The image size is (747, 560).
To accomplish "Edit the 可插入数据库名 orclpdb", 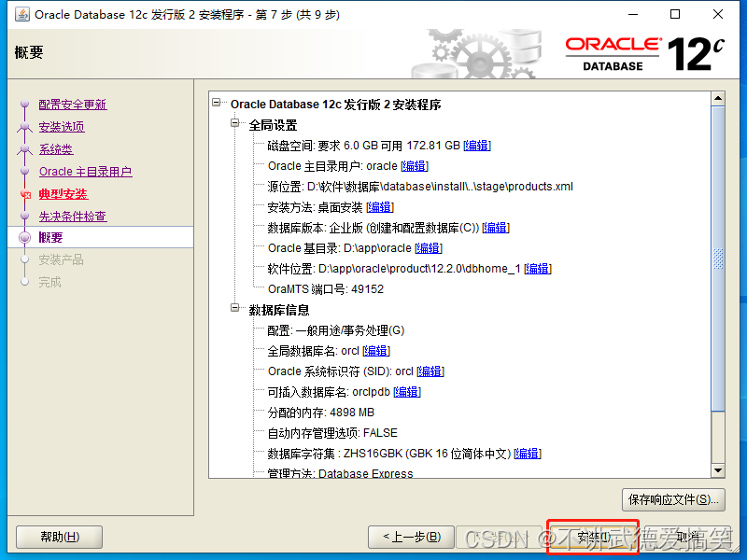I will click(407, 392).
